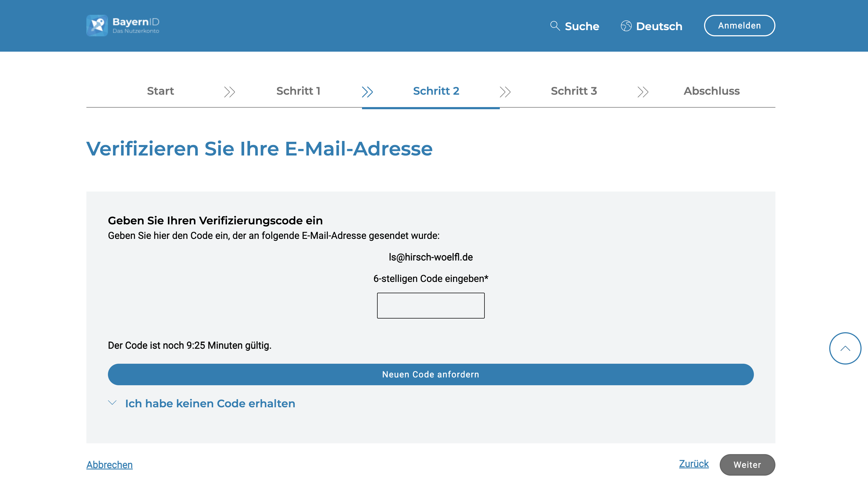Click the heading 'Verifizieren Sie Ihre E-Mail-Adresse'
The width and height of the screenshot is (868, 488).
[259, 148]
